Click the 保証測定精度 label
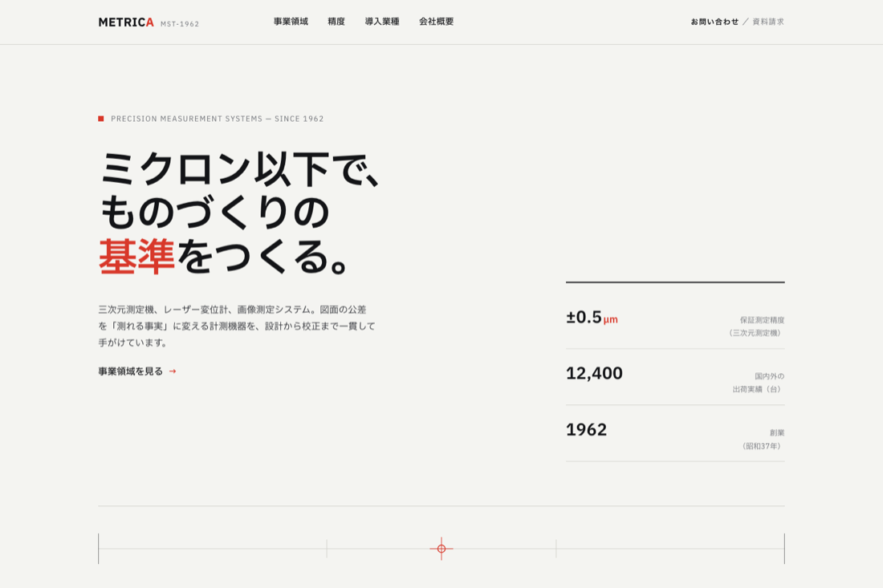Screen dimensions: 883x588 [762, 319]
